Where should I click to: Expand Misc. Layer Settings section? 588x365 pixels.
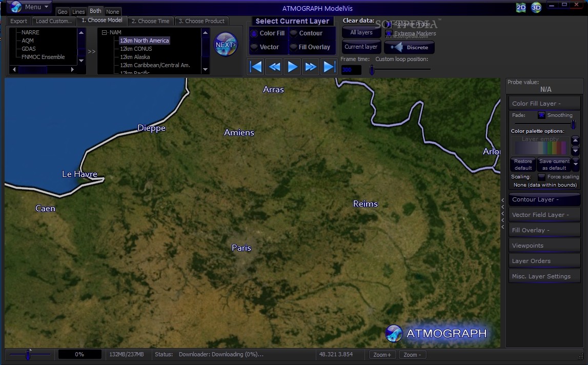coord(544,276)
